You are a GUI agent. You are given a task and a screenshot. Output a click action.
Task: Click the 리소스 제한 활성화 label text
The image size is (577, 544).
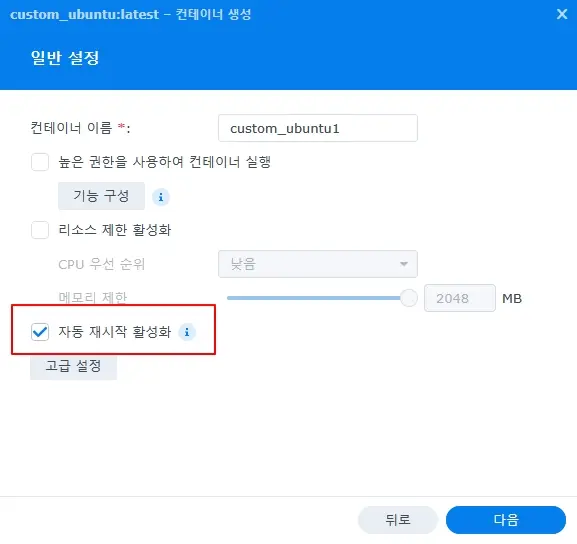[115, 230]
